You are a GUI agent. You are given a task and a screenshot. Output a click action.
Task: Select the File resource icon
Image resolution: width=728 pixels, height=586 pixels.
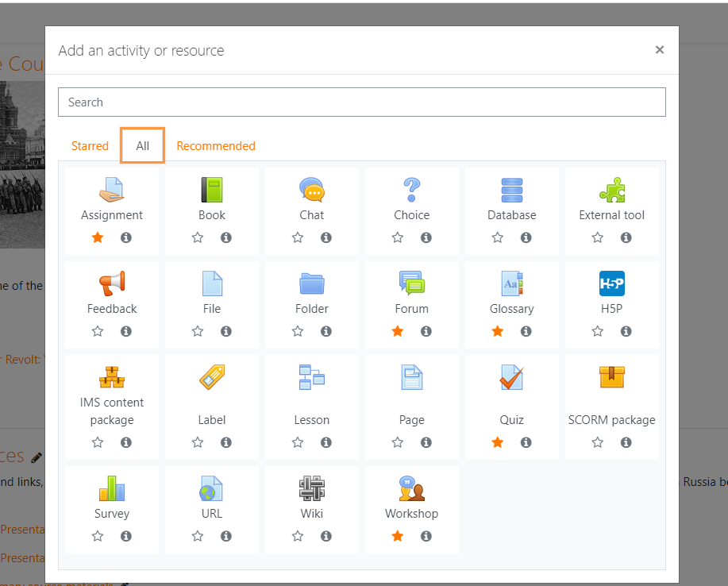point(212,283)
